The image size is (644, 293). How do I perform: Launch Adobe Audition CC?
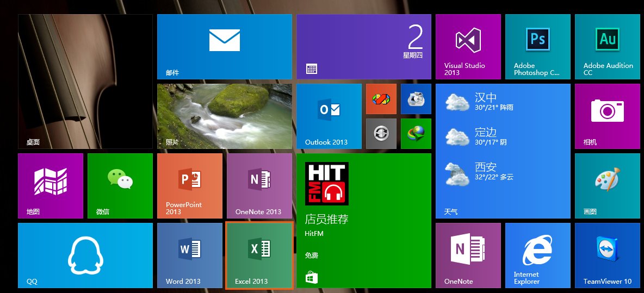(x=608, y=47)
